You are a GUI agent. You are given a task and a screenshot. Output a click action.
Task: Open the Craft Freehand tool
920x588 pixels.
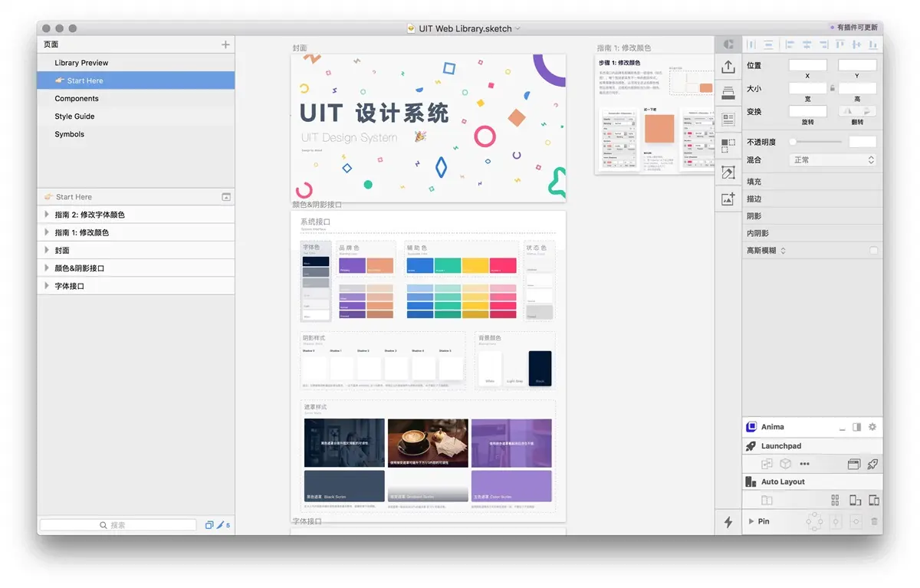point(728,172)
